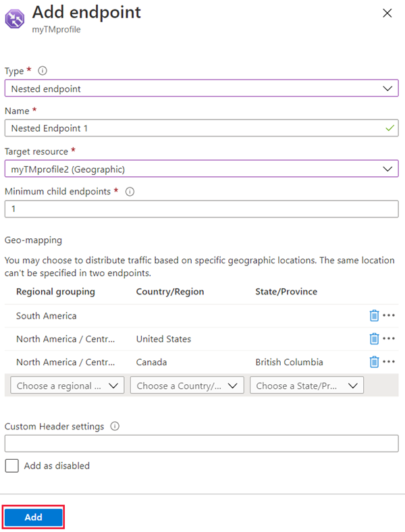
Task: Delete the South America geo-mapping row
Action: [374, 316]
